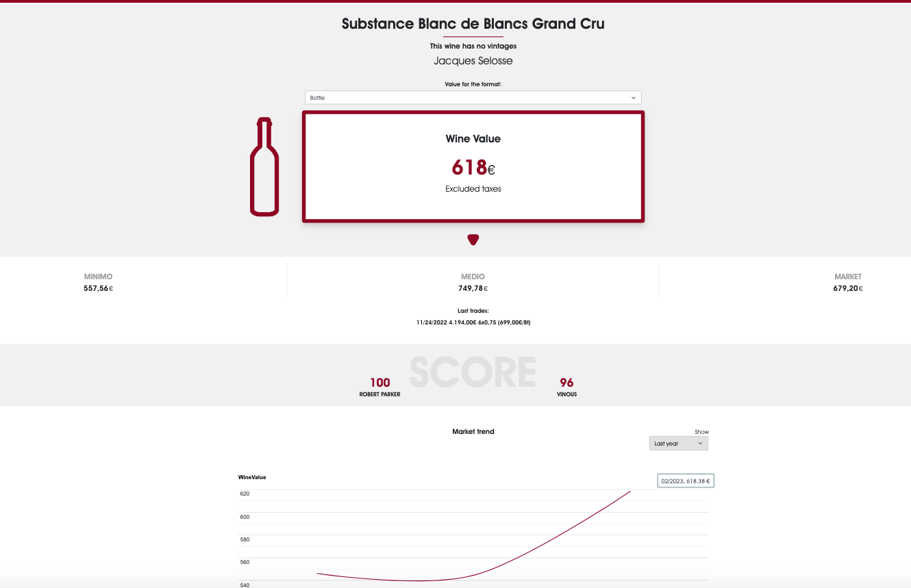Click the 'Excluded taxes' label
The width and height of the screenshot is (911, 588).
[x=473, y=189]
